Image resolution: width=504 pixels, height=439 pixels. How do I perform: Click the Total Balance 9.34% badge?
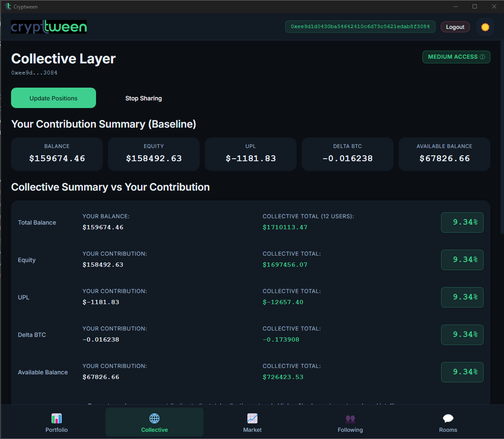pyautogui.click(x=462, y=222)
